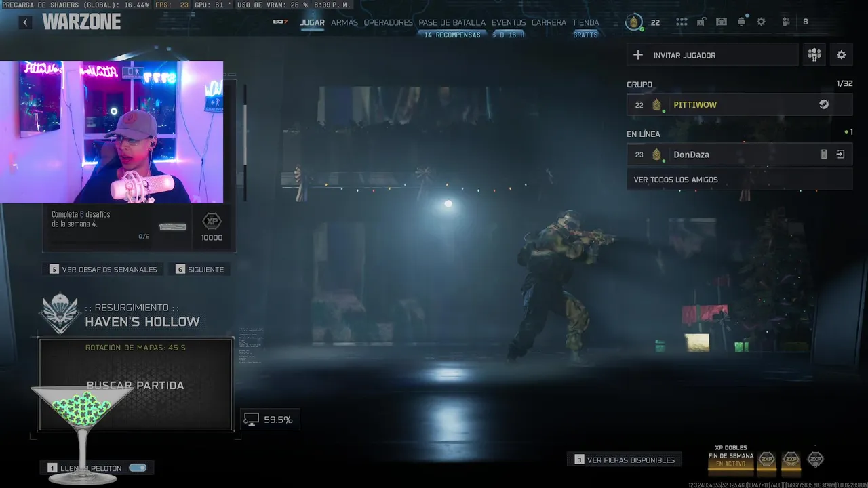
Task: Click the second 2XP token icon
Action: pyautogui.click(x=791, y=459)
